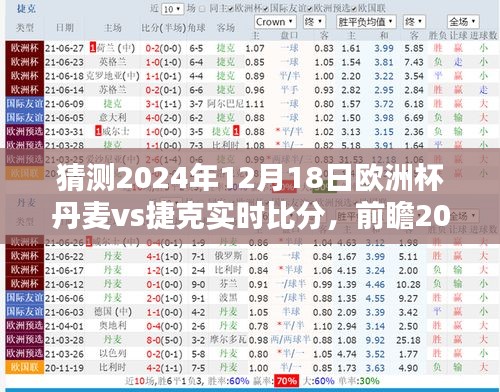
Task: Click the 1-1(0-1) score for 21-06-18
Action: click(163, 76)
